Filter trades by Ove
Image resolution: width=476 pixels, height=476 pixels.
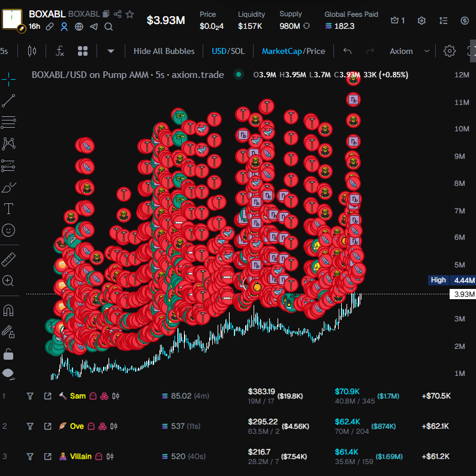[x=30, y=426]
